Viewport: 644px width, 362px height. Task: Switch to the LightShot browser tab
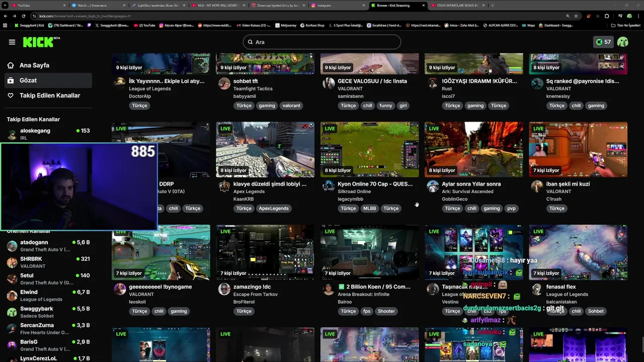(158, 5)
